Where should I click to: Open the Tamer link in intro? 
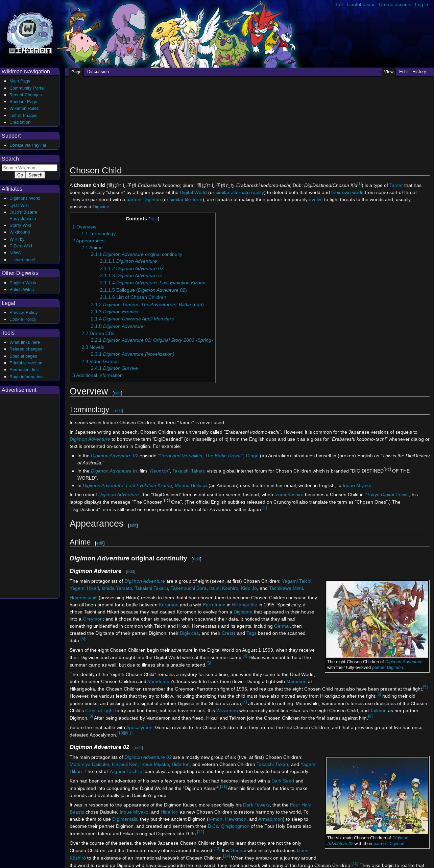(x=396, y=185)
